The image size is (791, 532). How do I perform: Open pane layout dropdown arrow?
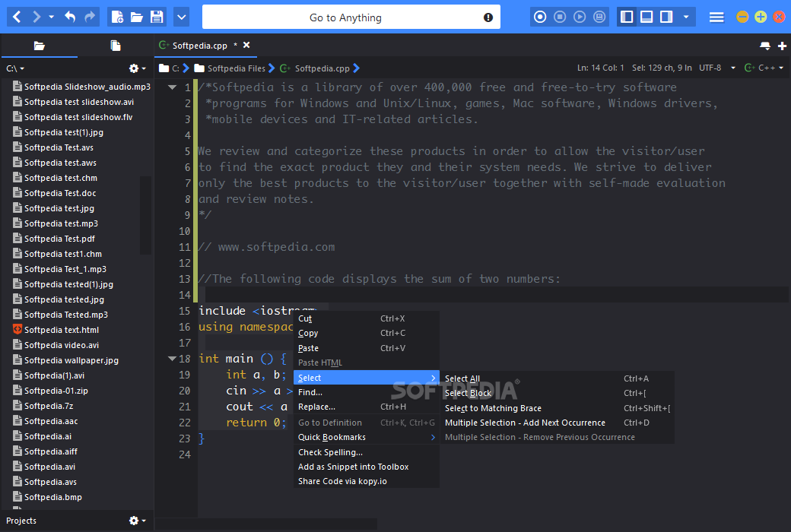(685, 17)
